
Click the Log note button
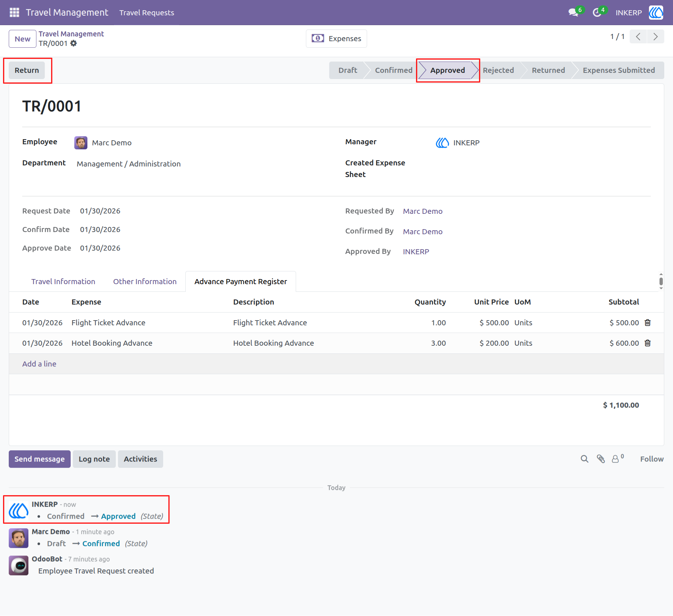(94, 459)
